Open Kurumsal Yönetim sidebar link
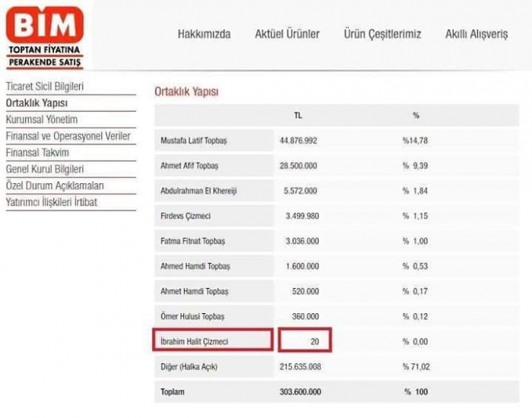The height and width of the screenshot is (418, 532). (x=42, y=119)
